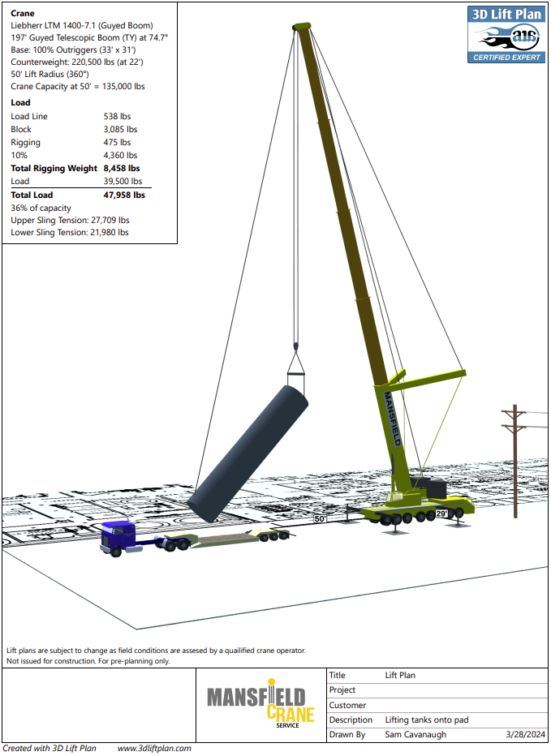Viewport: 551px width, 756px height.
Task: Click the 3D Lift Plan Certified Expert badge
Action: click(x=507, y=34)
